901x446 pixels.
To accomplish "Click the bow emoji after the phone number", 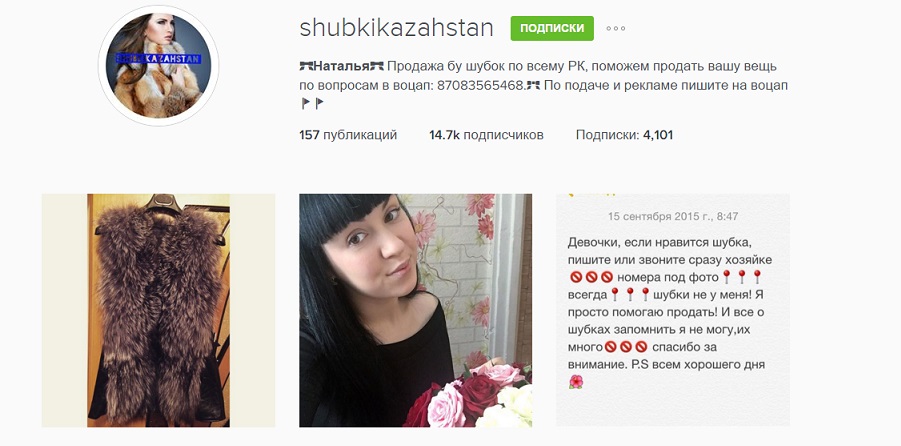I will (x=533, y=86).
